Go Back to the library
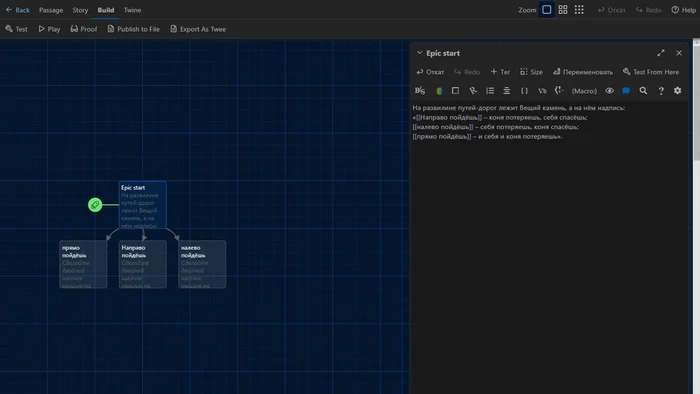Image resolution: width=700 pixels, height=394 pixels. (x=17, y=10)
